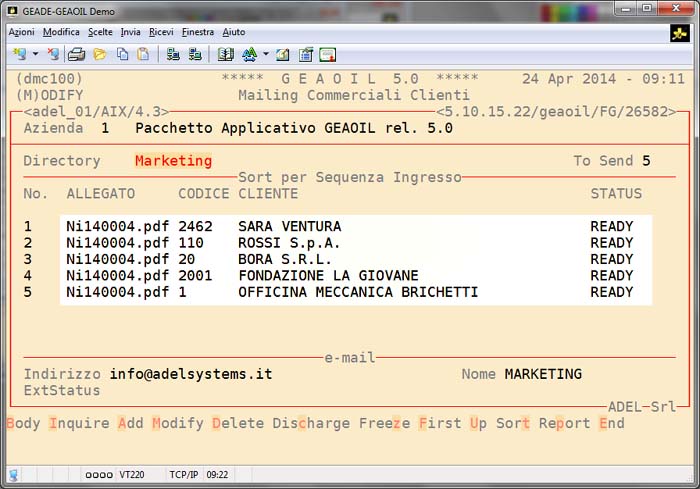Viewport: 700px width, 489px height.
Task: Expand the font size dropdown arrow
Action: click(265, 54)
